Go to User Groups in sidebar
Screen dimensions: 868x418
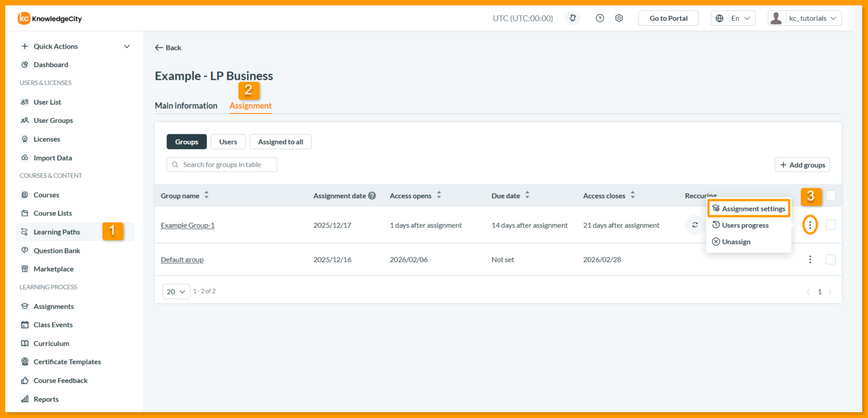click(x=53, y=120)
